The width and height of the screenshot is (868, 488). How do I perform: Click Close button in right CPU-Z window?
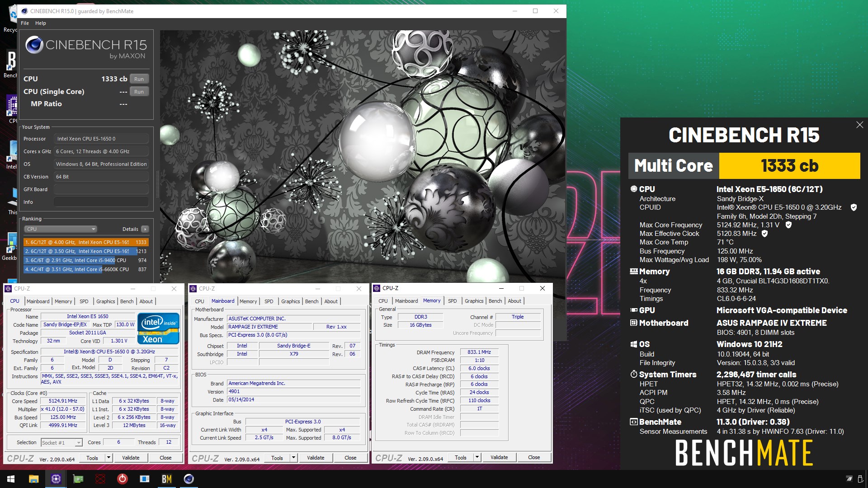pos(534,457)
